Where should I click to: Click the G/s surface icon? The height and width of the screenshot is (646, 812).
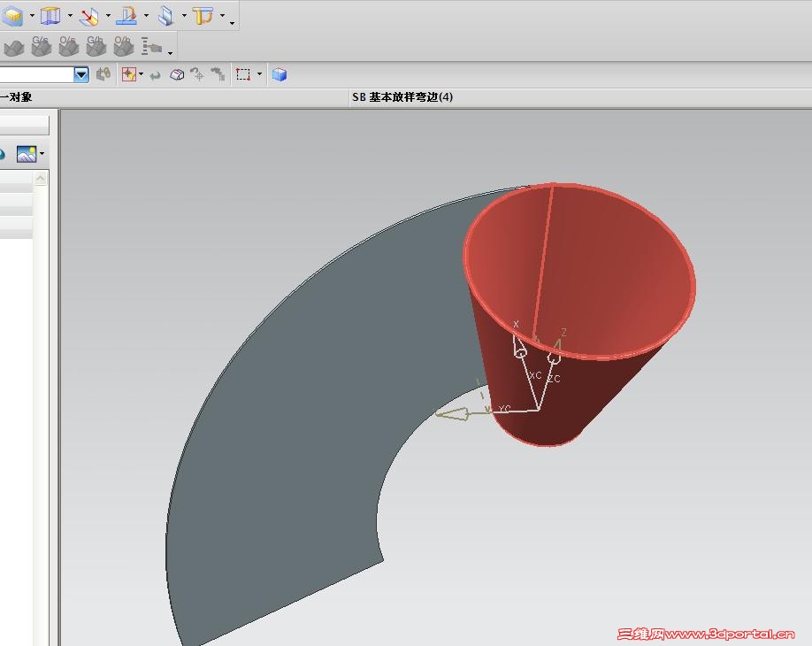coord(41,47)
